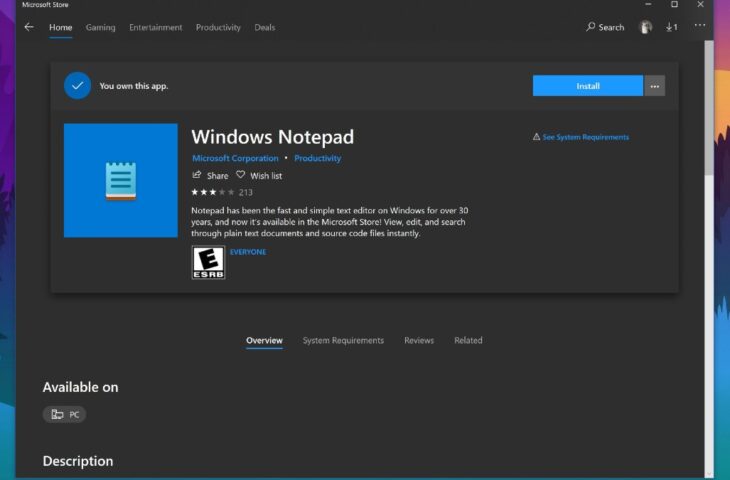Select the Overview section tab
The image size is (730, 480).
click(264, 340)
